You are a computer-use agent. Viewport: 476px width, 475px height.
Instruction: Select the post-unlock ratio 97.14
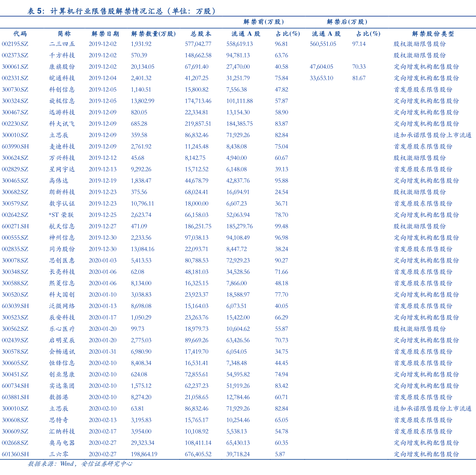click(359, 44)
